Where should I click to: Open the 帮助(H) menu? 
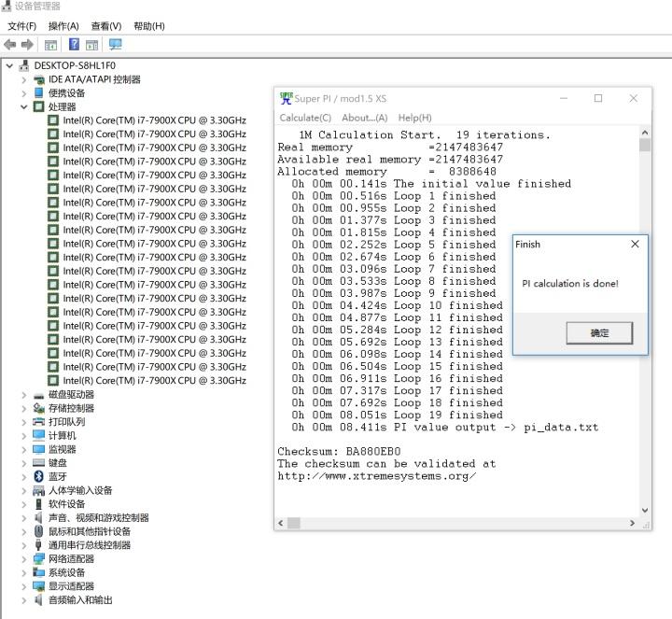[x=149, y=26]
